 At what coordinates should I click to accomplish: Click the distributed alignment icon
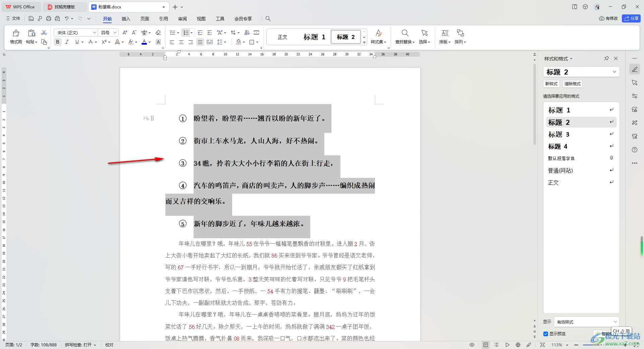tap(210, 42)
